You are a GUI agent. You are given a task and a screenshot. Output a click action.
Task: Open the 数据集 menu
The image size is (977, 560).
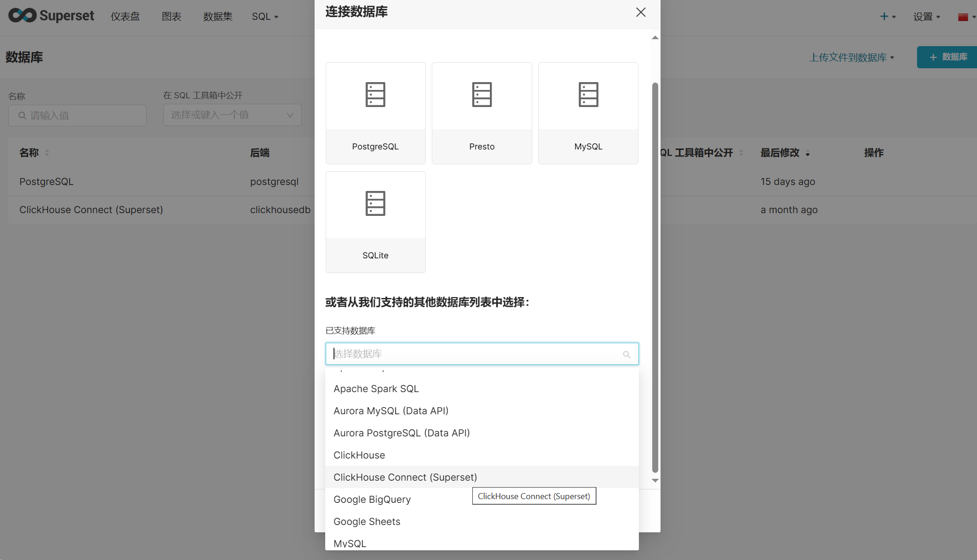(218, 17)
